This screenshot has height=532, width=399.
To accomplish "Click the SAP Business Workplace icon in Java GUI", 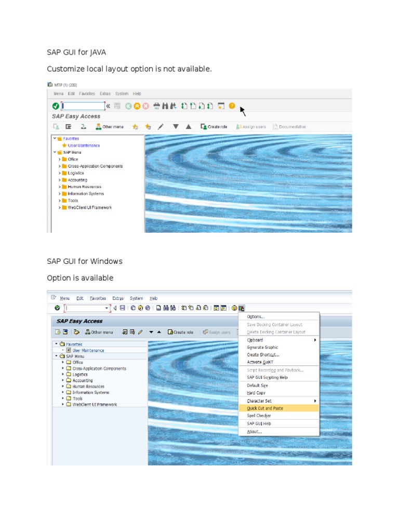I will point(84,127).
